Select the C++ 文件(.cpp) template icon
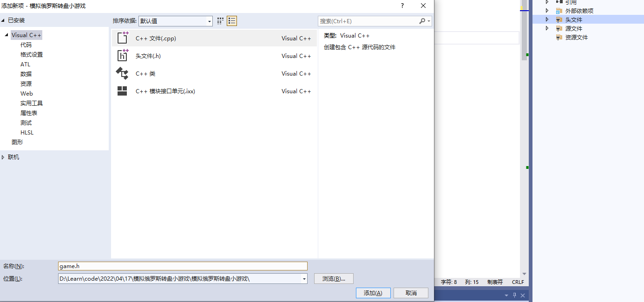This screenshot has width=644, height=302. tap(123, 38)
